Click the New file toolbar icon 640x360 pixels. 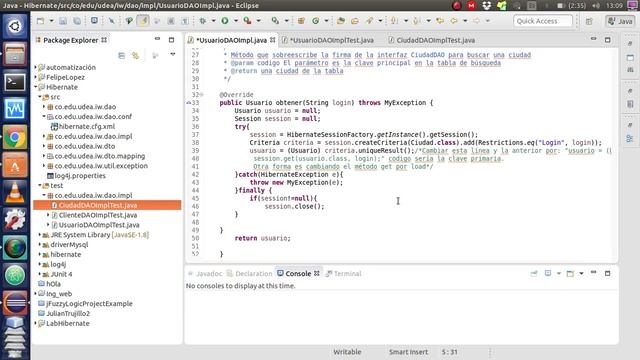click(x=40, y=21)
